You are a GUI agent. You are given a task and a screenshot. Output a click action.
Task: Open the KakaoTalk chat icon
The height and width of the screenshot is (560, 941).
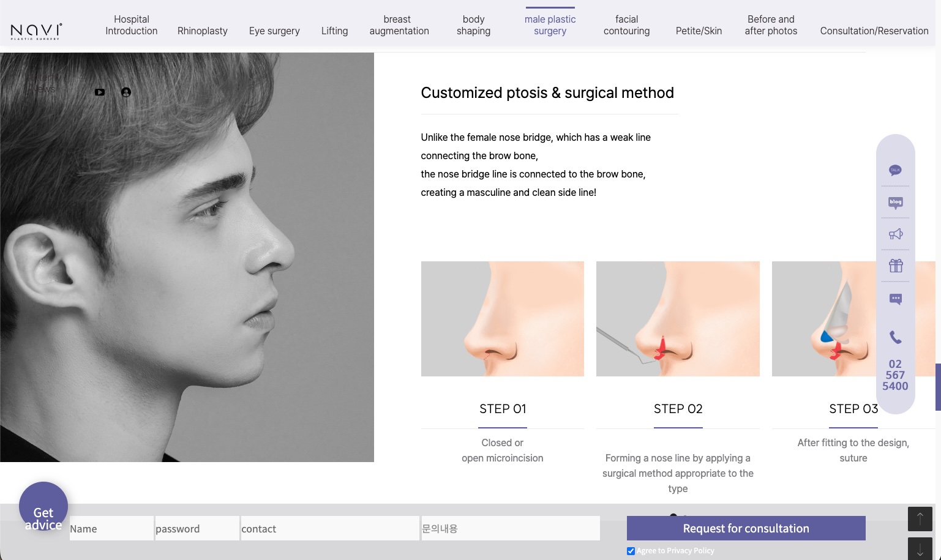(x=895, y=170)
